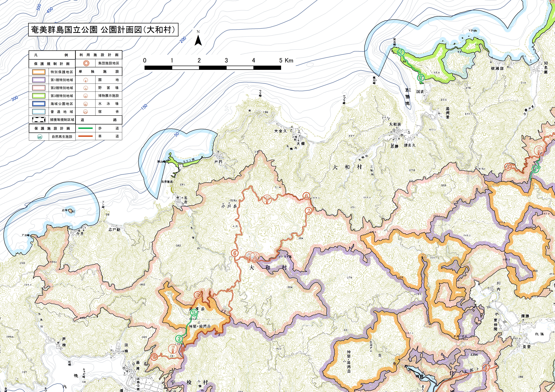555x392 pixels.
Task: Click the purple 第1種特別地域 legend swatch
Action: coord(38,80)
